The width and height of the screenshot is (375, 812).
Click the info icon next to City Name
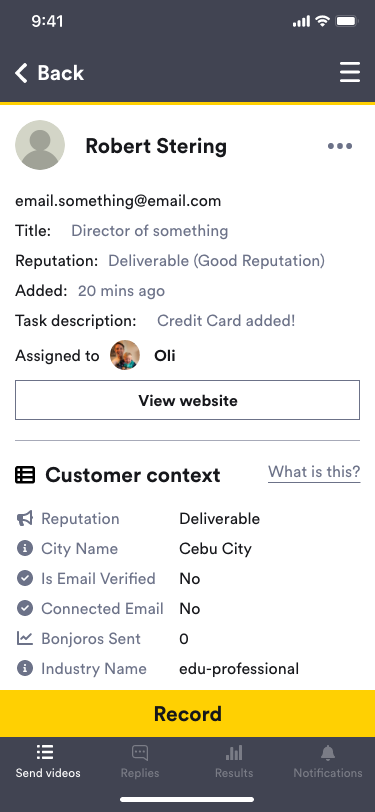pyautogui.click(x=25, y=548)
